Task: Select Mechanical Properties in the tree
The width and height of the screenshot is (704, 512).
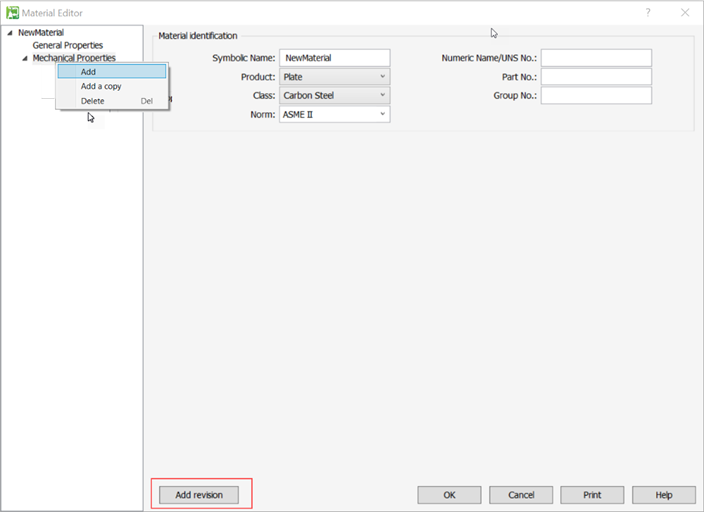Action: point(74,58)
